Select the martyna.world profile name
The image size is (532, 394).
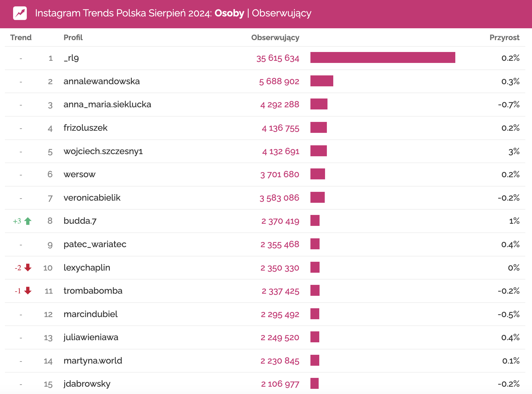pyautogui.click(x=93, y=361)
